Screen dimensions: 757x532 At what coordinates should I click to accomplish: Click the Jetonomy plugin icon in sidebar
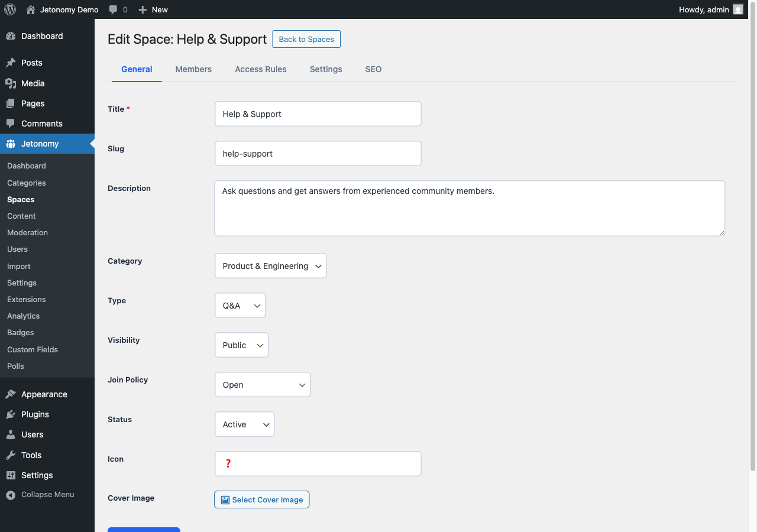[12, 143]
